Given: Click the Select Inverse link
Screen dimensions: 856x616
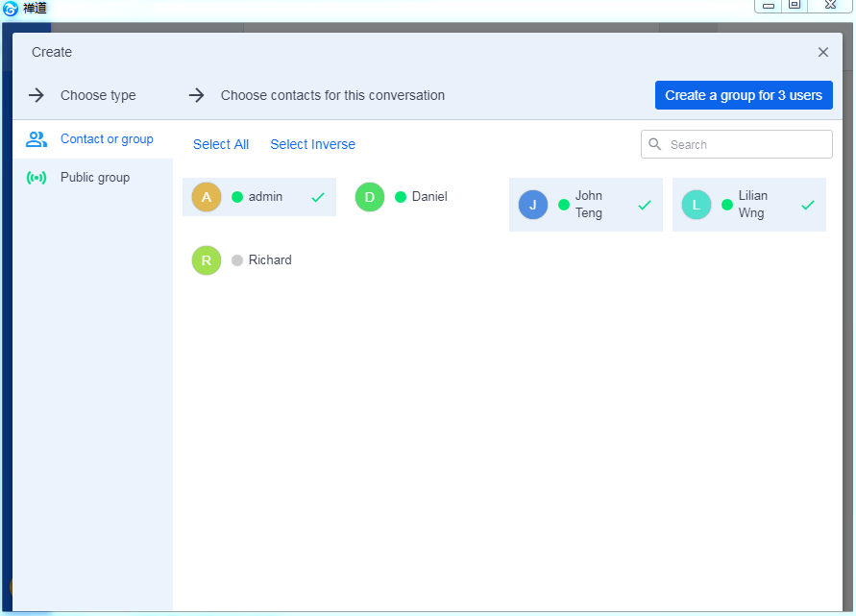Looking at the screenshot, I should 312,144.
